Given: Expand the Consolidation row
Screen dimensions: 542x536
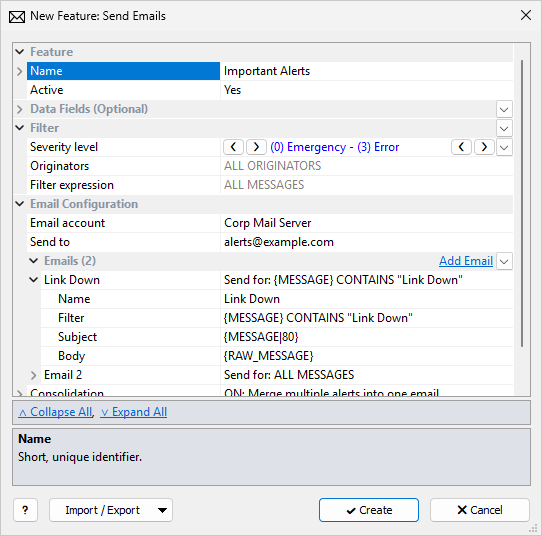Looking at the screenshot, I should click(x=20, y=393).
